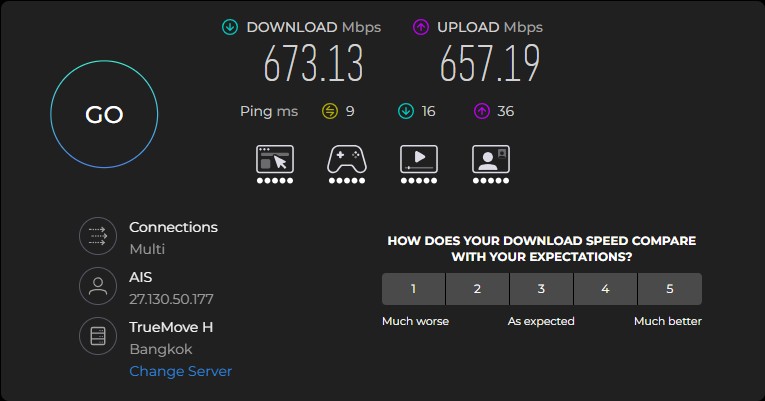Click the download arrow icon beside DOWNLOAD Mbps
The height and width of the screenshot is (401, 765).
(x=230, y=27)
